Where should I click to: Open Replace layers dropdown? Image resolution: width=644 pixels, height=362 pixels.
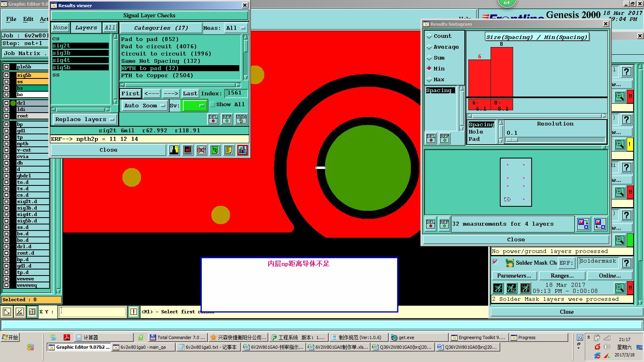click(85, 119)
